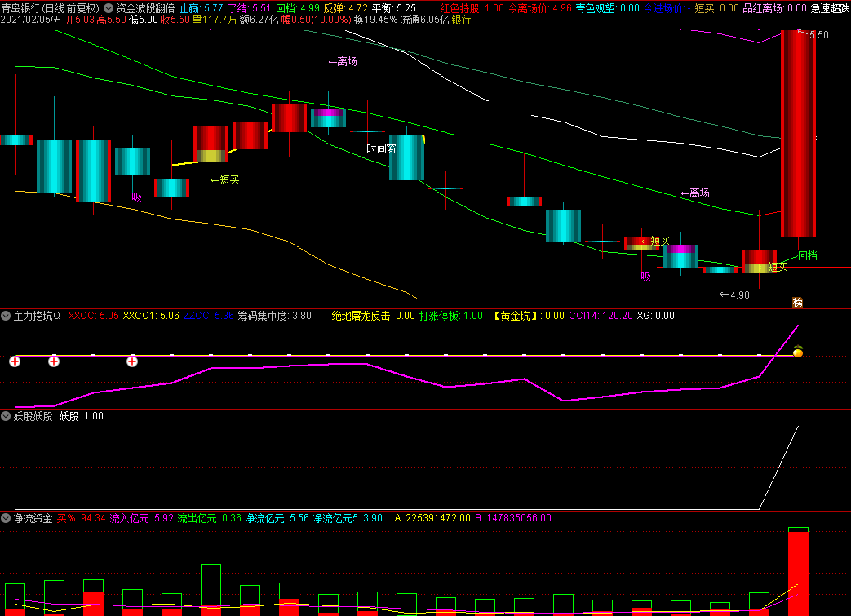Click the 品红离场: 0.00 value
Screen dimensions: 851x616
click(x=775, y=8)
